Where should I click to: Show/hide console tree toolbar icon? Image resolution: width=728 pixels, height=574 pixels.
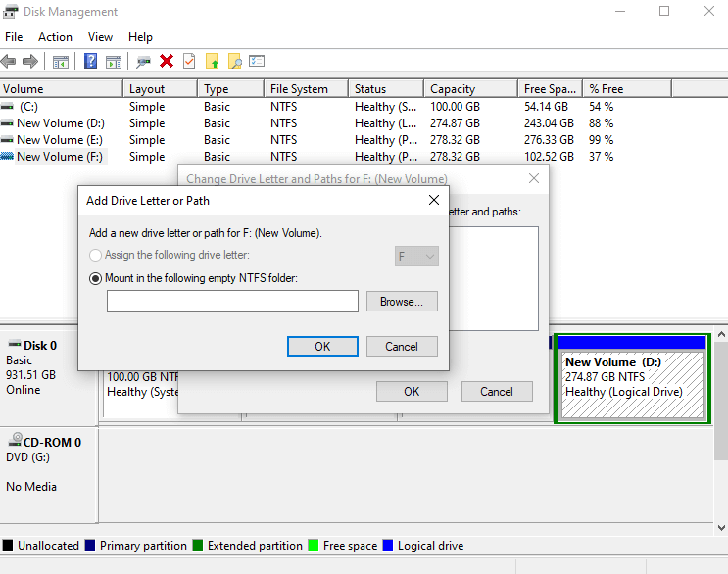click(x=61, y=62)
